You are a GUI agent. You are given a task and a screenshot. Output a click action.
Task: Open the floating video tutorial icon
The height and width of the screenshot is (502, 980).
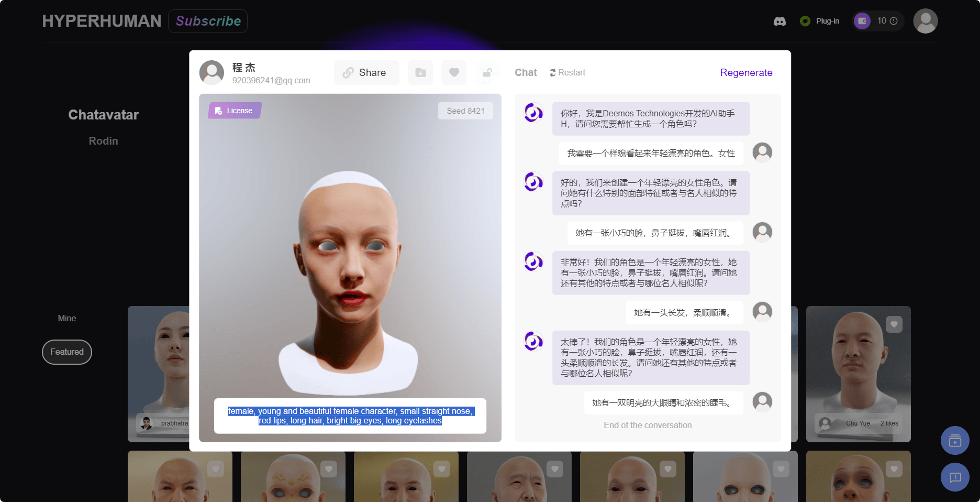pyautogui.click(x=955, y=441)
